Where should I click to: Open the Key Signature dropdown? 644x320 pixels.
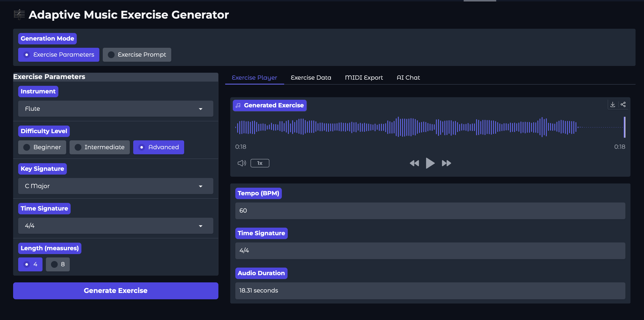115,186
